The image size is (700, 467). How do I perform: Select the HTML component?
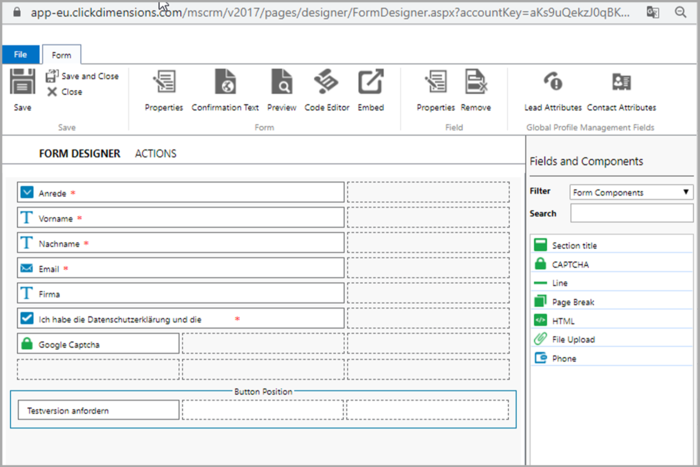(612, 321)
